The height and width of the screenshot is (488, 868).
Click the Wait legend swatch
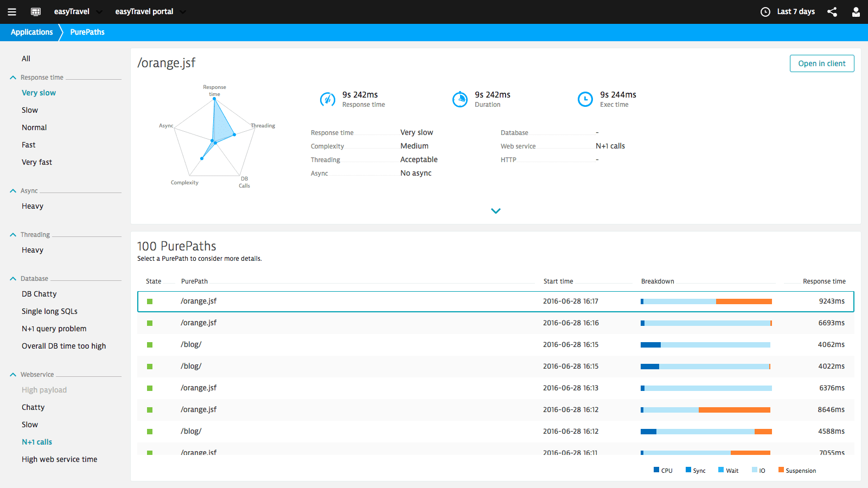coord(721,470)
